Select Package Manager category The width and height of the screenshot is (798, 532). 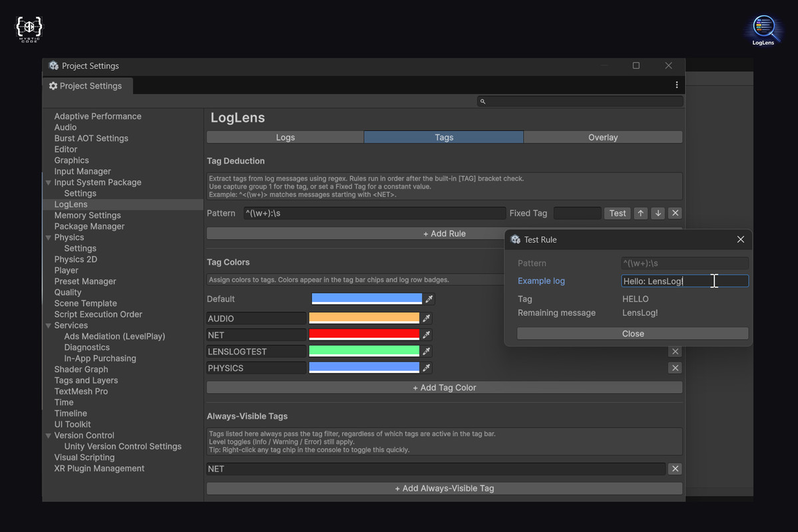coord(89,226)
